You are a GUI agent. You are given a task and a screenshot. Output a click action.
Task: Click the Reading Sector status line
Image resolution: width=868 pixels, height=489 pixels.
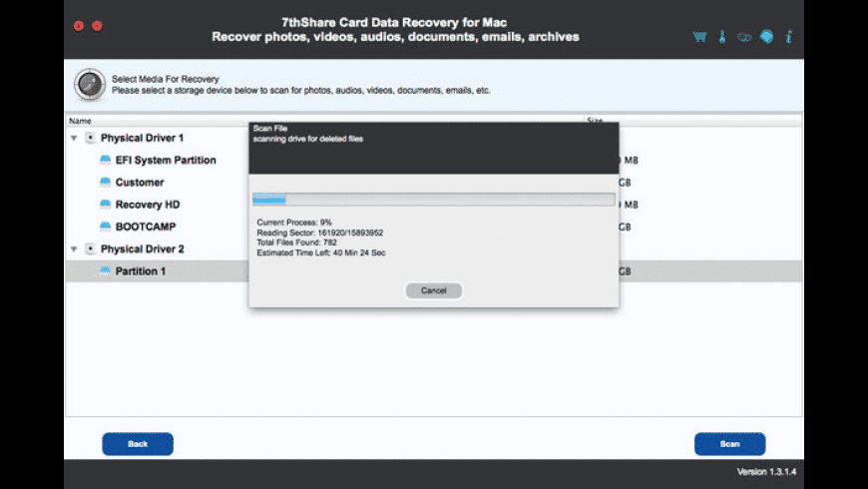(x=319, y=233)
